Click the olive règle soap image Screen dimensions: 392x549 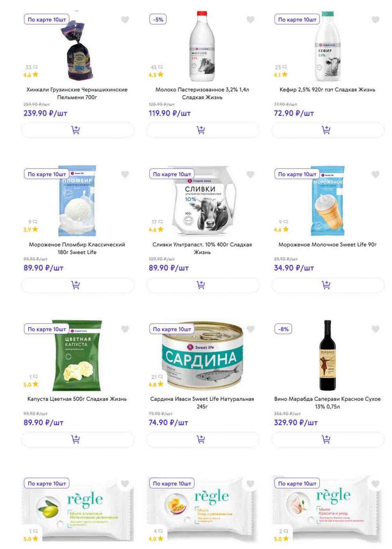coord(78,509)
